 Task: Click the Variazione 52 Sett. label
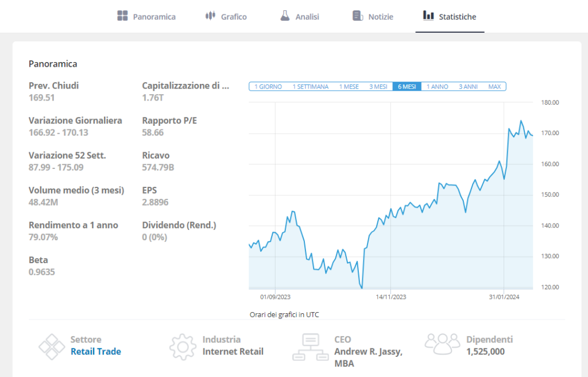(x=68, y=156)
